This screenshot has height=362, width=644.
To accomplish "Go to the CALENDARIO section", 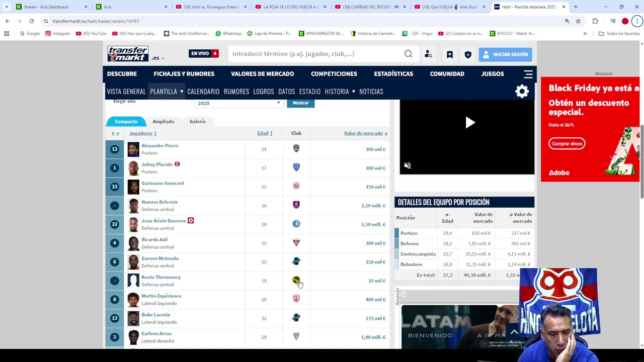I will point(203,92).
